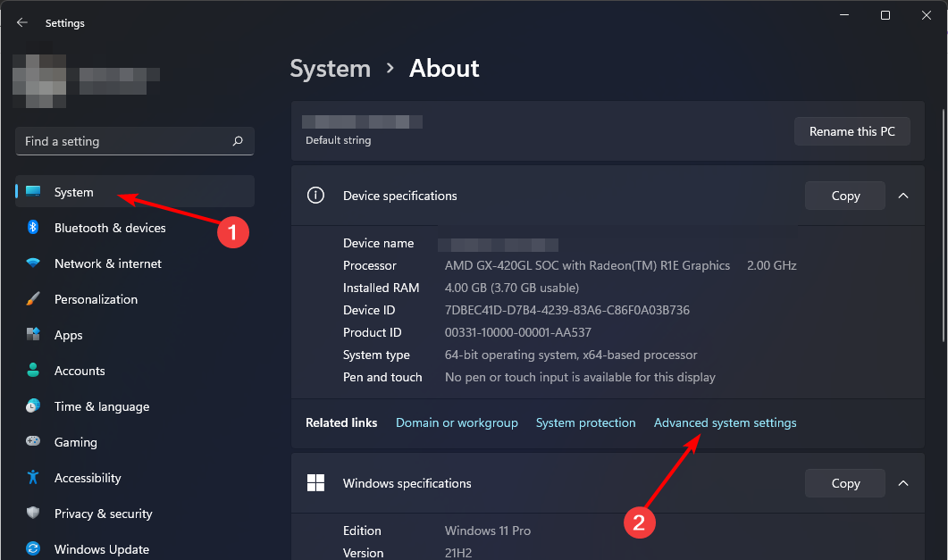Click the Time & language clock icon
948x560 pixels.
click(x=33, y=406)
